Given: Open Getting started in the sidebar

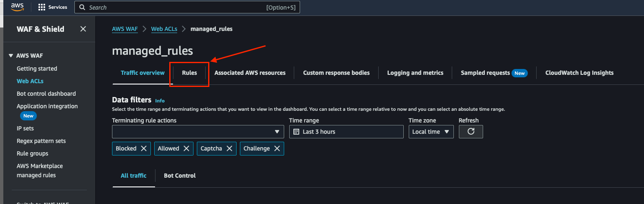Looking at the screenshot, I should 37,69.
